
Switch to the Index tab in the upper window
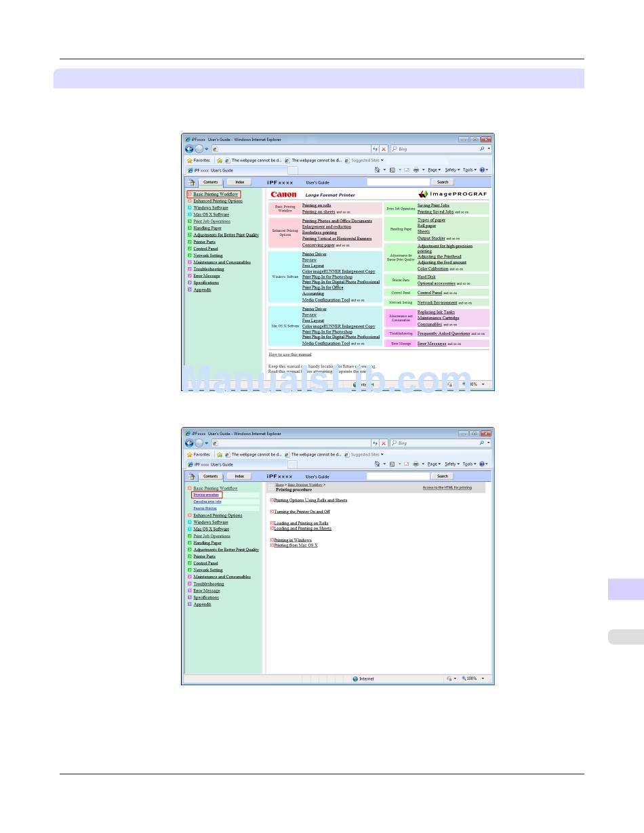pyautogui.click(x=239, y=182)
